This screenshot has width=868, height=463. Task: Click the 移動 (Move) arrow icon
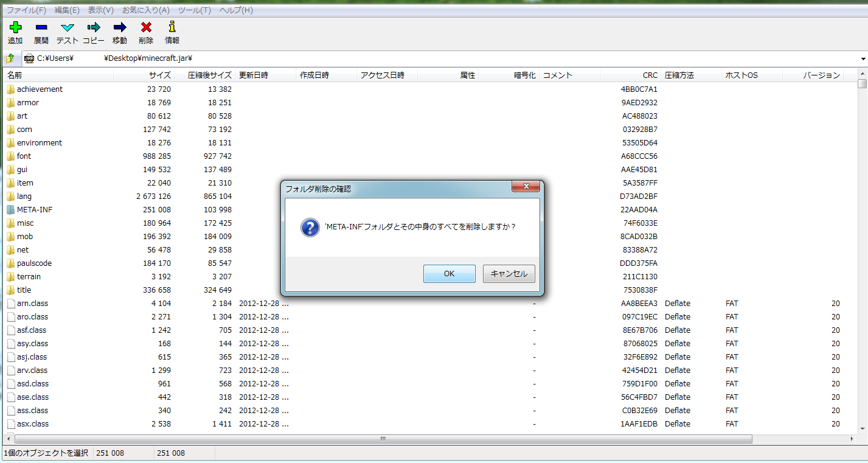click(x=120, y=27)
